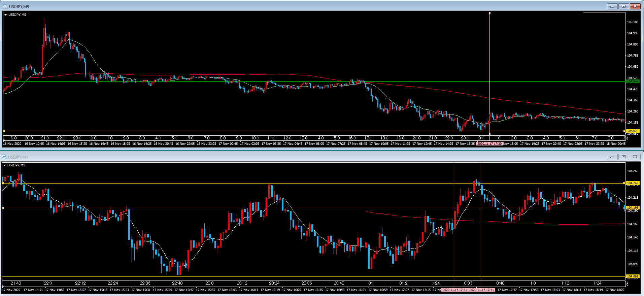This screenshot has width=644, height=296.
Task: Select the 104.196 current price label
Action: (x=632, y=208)
